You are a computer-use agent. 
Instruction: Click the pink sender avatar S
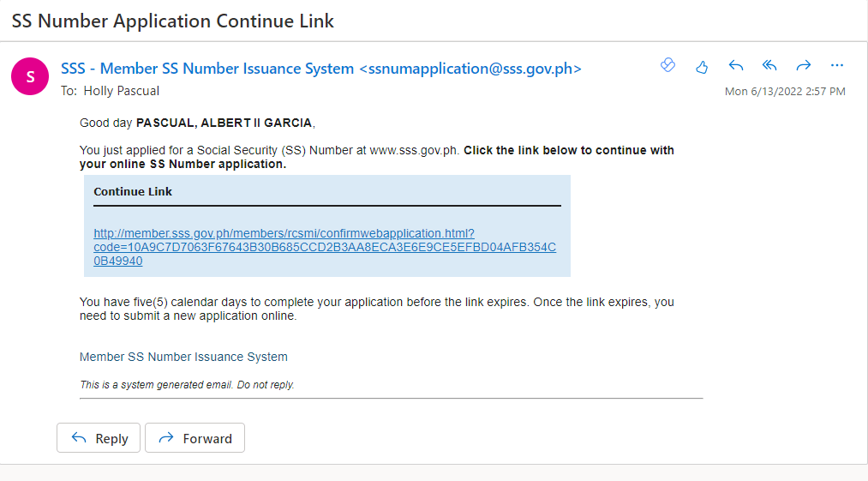point(30,76)
